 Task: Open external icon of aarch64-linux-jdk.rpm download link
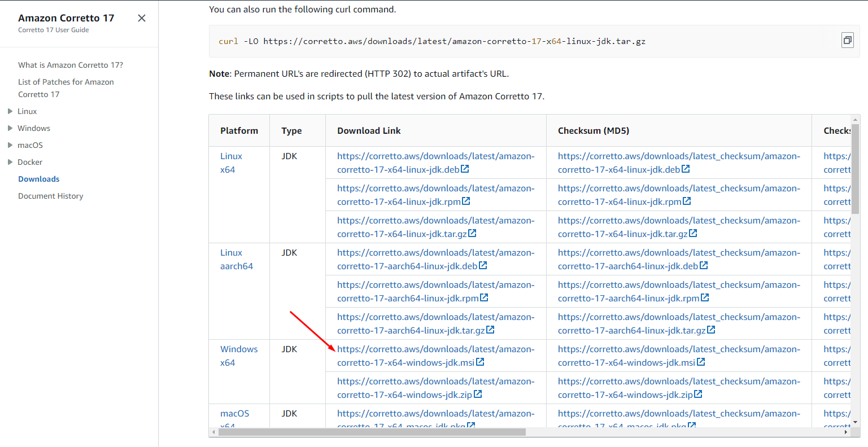[x=484, y=297]
